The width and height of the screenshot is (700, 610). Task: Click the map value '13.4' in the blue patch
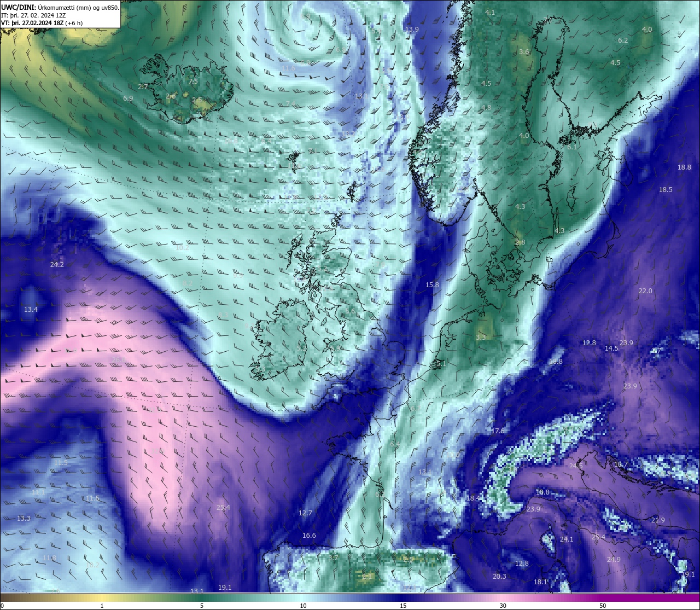tap(31, 309)
